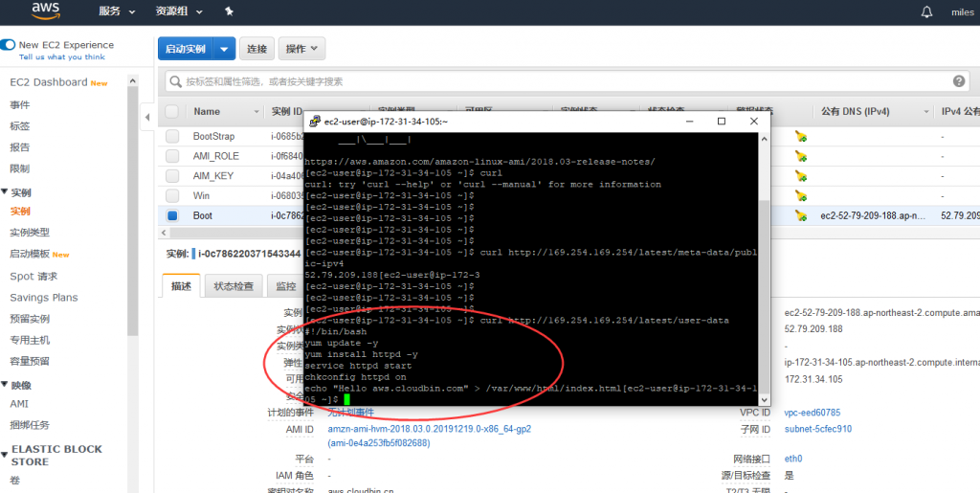Open the 服务 services dropdown
980x493 pixels.
point(117,11)
